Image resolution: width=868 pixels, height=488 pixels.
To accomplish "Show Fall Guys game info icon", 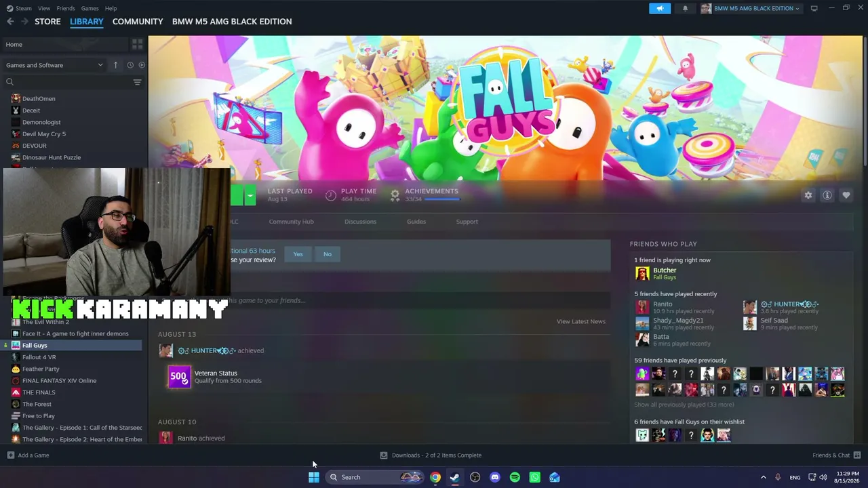I will pos(827,195).
